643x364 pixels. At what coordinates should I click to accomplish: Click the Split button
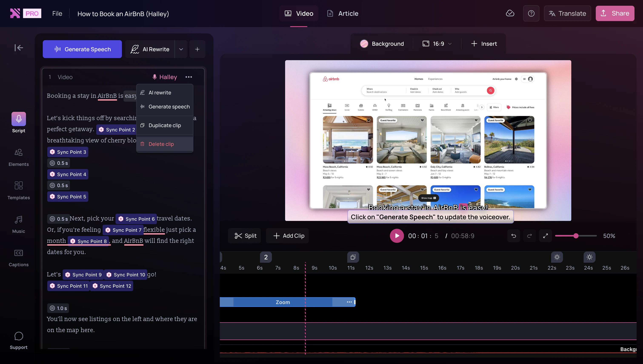coord(244,236)
